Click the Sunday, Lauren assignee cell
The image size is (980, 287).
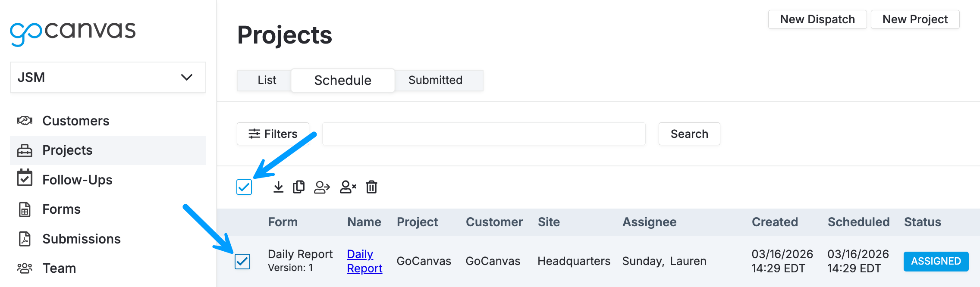pos(664,261)
